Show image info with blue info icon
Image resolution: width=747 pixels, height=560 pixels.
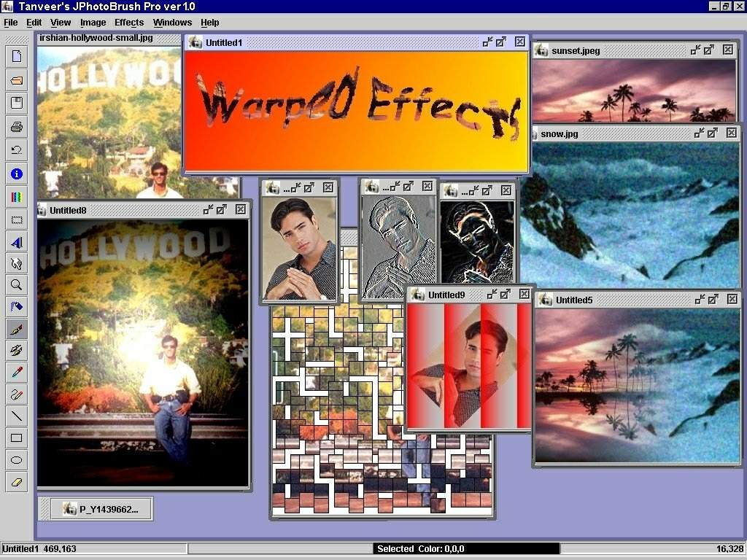coord(17,174)
